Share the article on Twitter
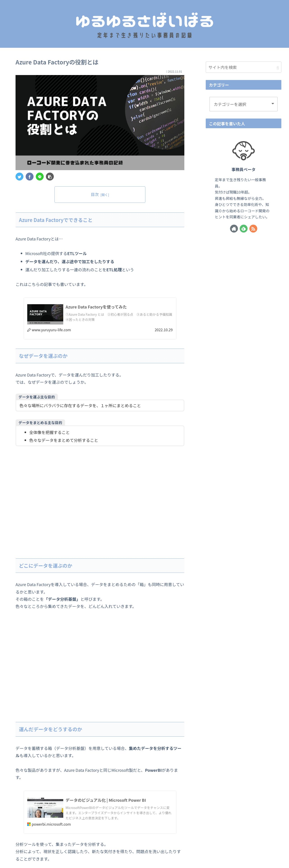The width and height of the screenshot is (289, 868). pos(20,177)
